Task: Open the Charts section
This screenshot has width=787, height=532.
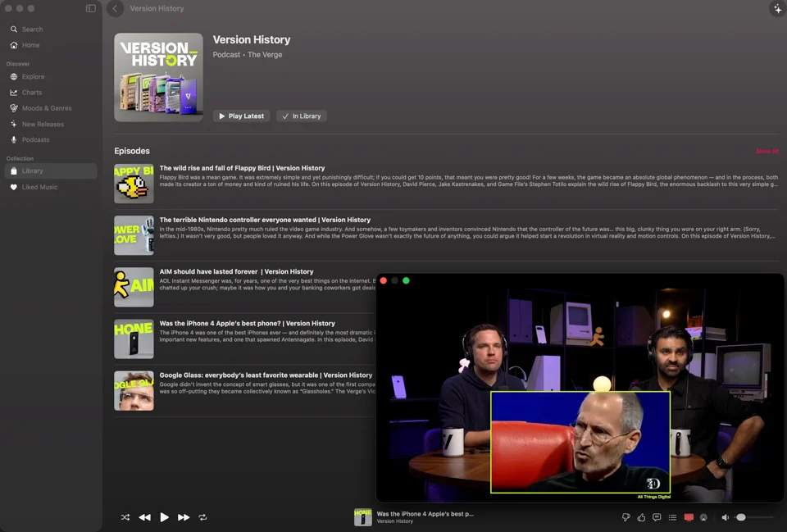Action: pyautogui.click(x=26, y=93)
